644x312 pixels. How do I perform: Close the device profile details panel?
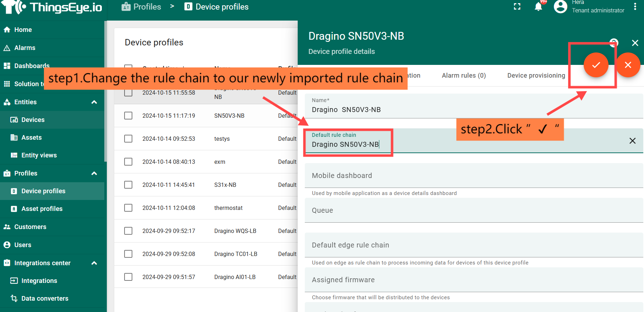coord(635,43)
